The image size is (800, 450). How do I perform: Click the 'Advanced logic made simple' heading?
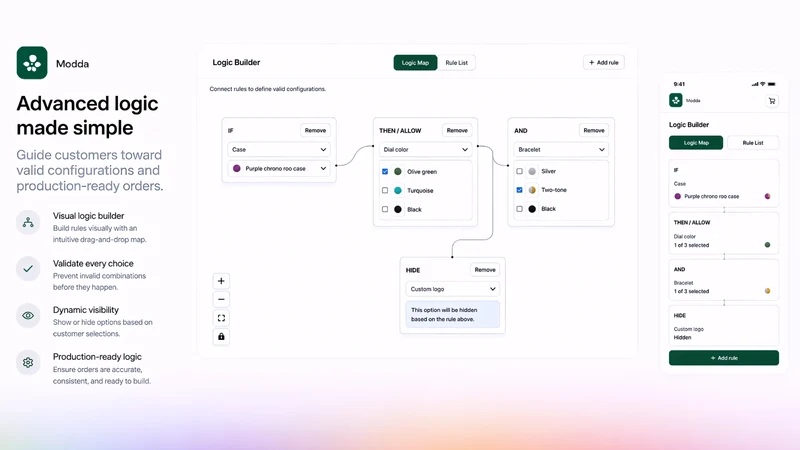pos(87,116)
